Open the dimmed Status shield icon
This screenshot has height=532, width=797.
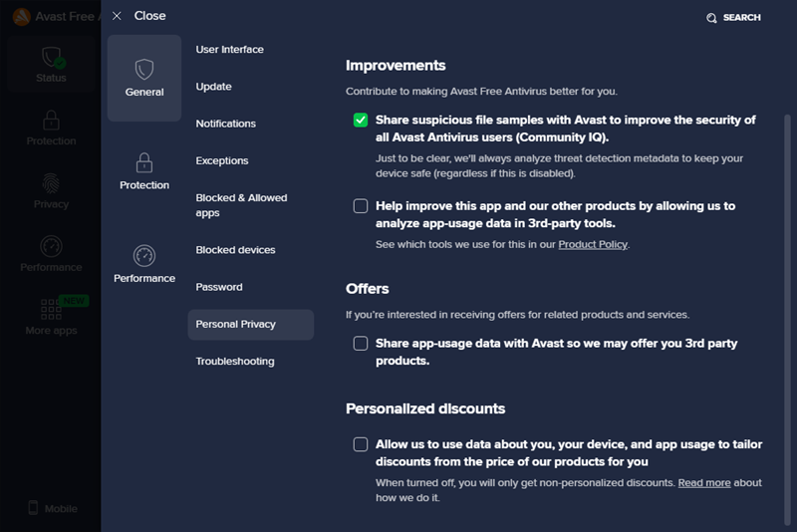[x=52, y=57]
